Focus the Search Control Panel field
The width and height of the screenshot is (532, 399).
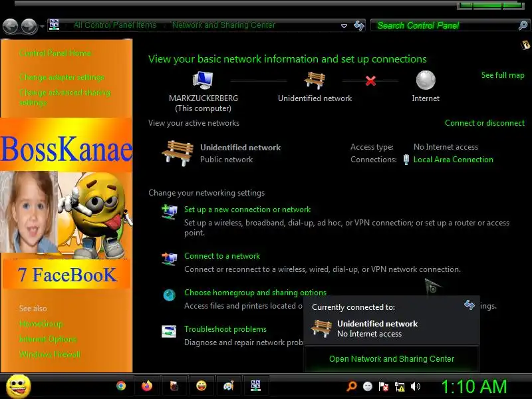point(445,25)
